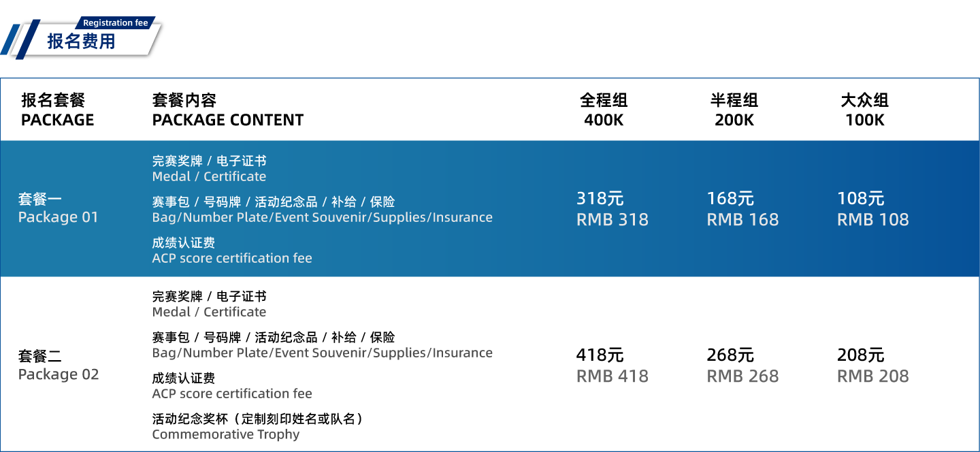Select the 大众组 100K column header
980x452 pixels.
865,110
